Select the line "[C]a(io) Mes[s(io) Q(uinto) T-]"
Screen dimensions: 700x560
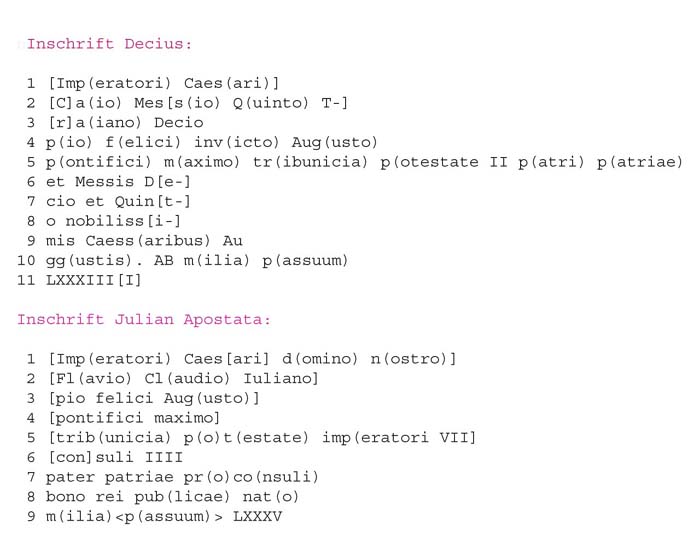click(198, 103)
